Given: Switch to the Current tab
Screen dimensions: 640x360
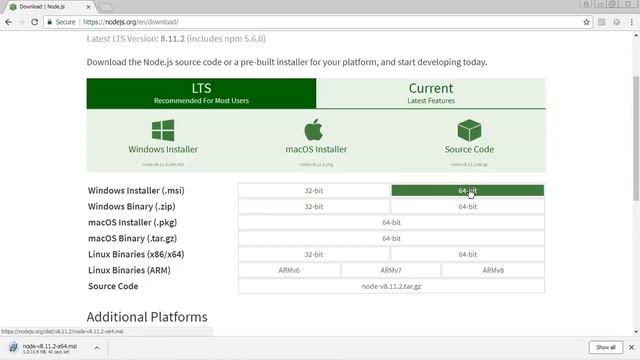Looking at the screenshot, I should tap(431, 93).
